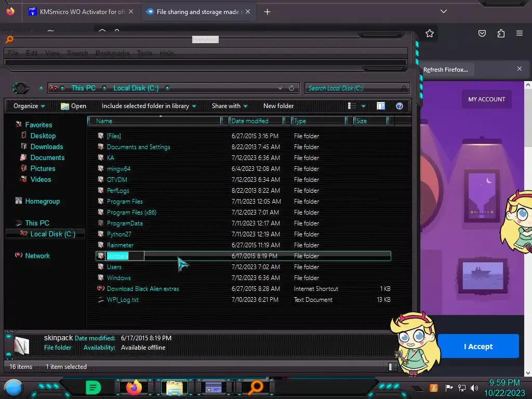Click the Start orb on the taskbar

pyautogui.click(x=14, y=388)
